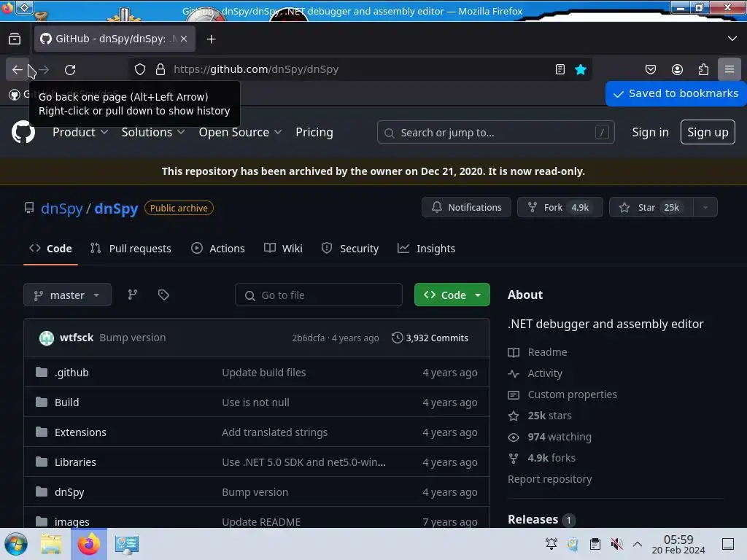Screen dimensions: 747x560
Task: Click the Sign up button
Action: [x=708, y=133]
